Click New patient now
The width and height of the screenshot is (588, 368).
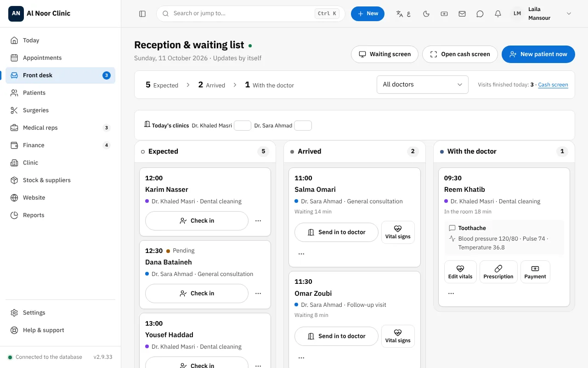point(538,54)
